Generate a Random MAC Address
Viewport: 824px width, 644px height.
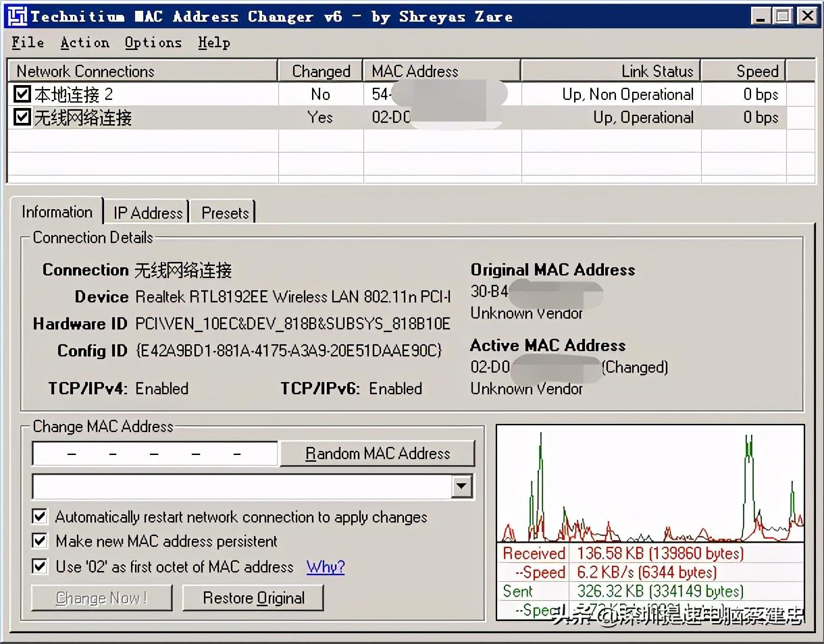coord(378,454)
